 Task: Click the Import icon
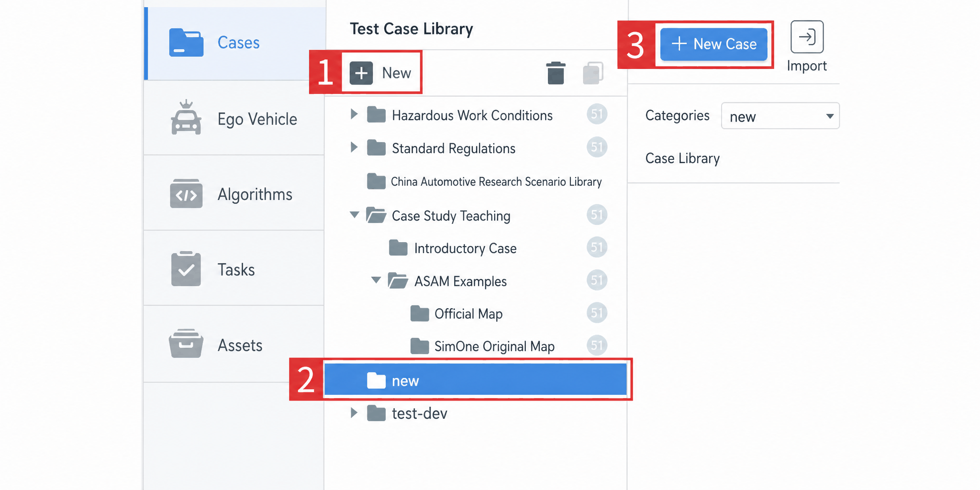(x=807, y=37)
